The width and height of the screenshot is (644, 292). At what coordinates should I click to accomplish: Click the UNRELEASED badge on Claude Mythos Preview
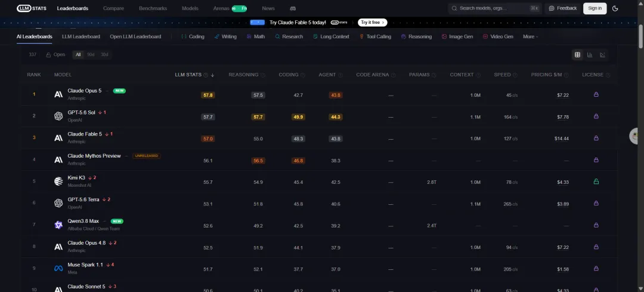pos(146,156)
